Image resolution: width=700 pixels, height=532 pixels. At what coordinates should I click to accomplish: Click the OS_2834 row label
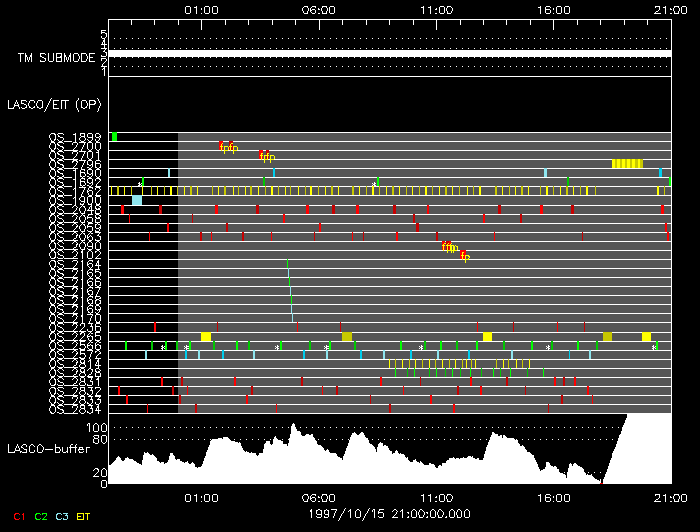pyautogui.click(x=75, y=408)
